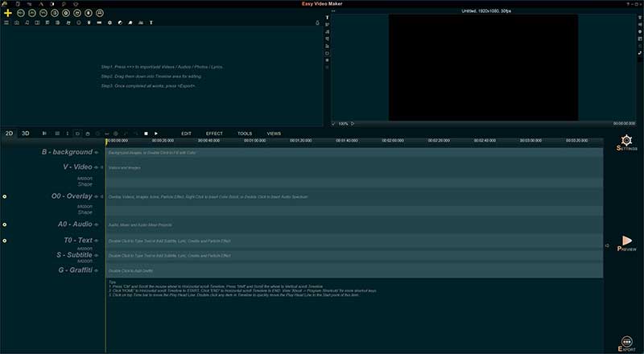
Task: Click the circle shape icon left of preview
Action: tap(328, 53)
